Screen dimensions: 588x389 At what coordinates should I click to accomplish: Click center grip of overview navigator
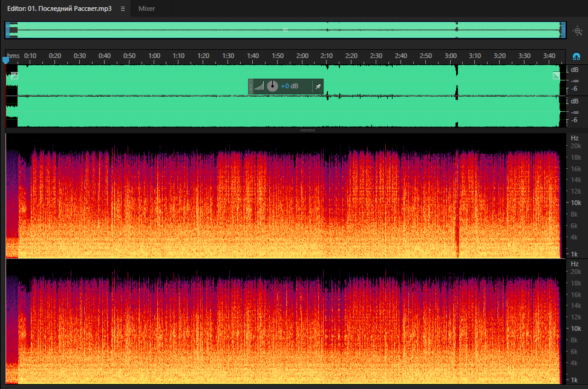click(285, 30)
